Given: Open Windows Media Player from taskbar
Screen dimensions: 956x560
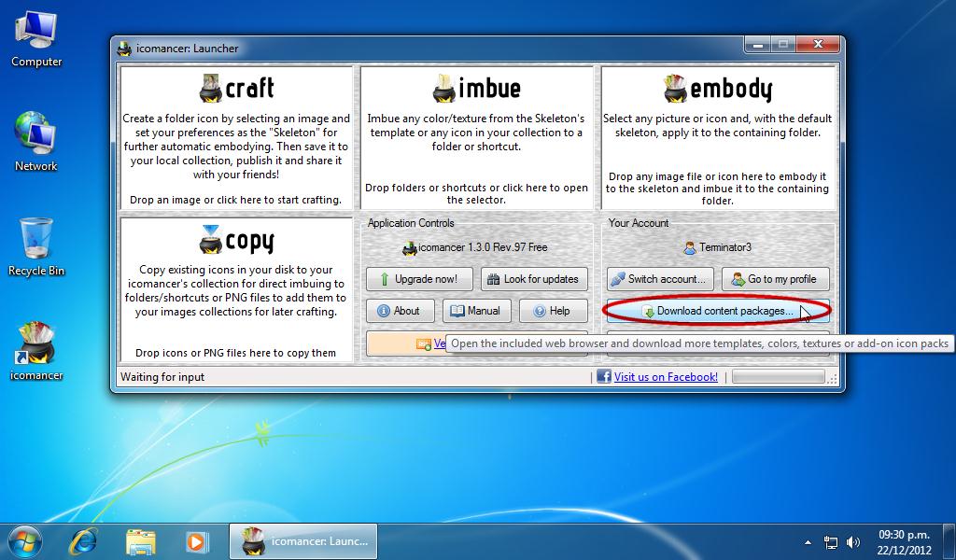Looking at the screenshot, I should [x=196, y=541].
